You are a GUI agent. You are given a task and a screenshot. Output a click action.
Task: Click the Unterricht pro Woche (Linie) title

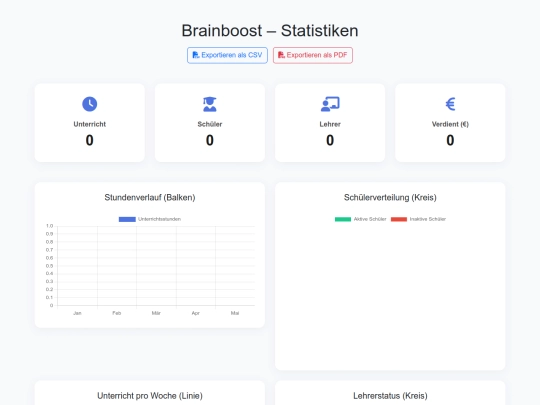(x=150, y=396)
